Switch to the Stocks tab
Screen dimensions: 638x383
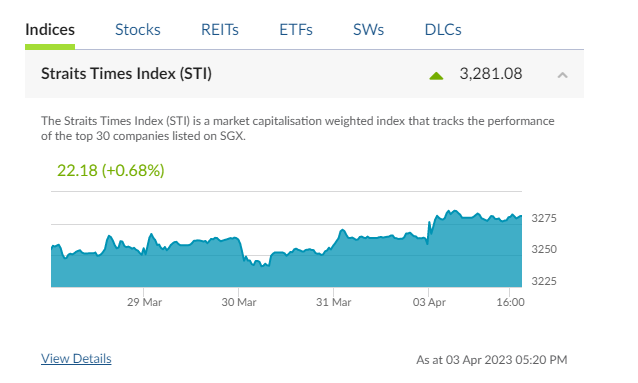(138, 30)
